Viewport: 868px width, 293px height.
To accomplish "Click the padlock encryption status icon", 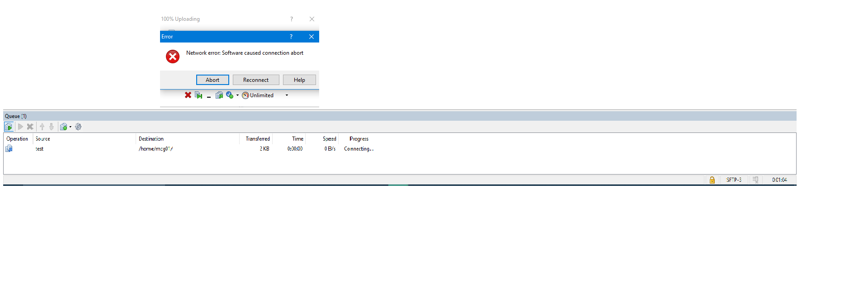I will [x=712, y=180].
